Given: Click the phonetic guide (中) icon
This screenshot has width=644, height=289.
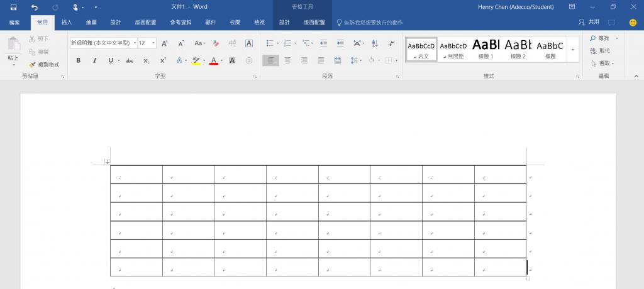Looking at the screenshot, I should [x=232, y=43].
